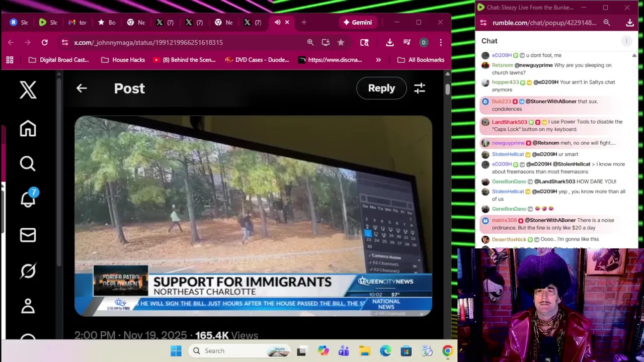Click download icon in chat popup bar
This screenshot has height=362, width=644.
coord(630,23)
